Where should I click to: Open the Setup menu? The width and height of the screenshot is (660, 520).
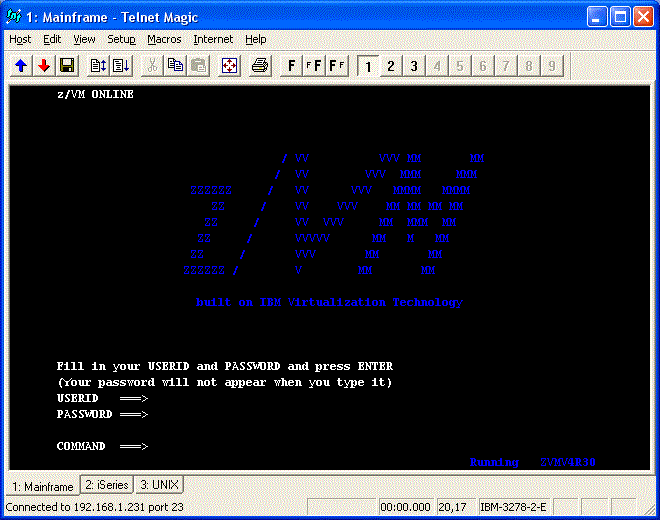pos(121,40)
